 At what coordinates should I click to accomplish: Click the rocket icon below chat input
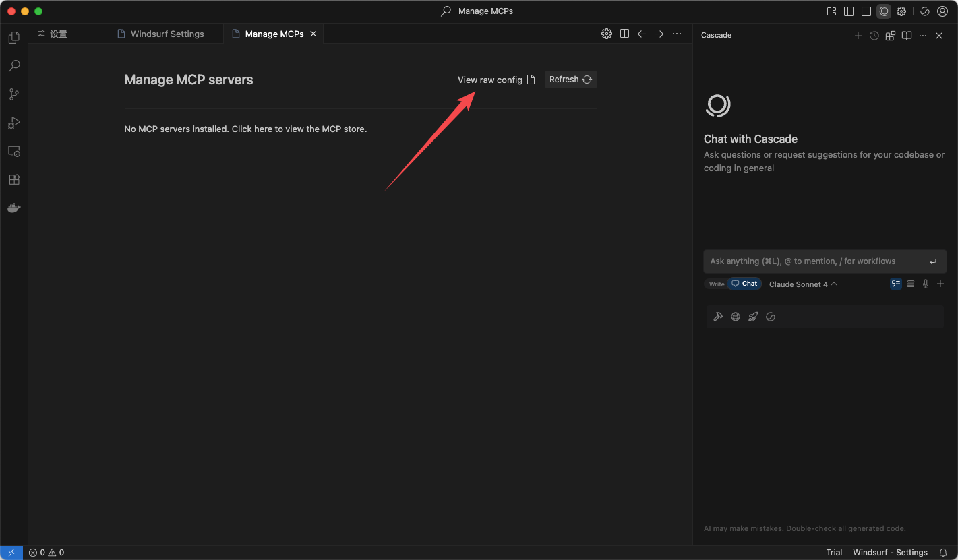click(753, 317)
